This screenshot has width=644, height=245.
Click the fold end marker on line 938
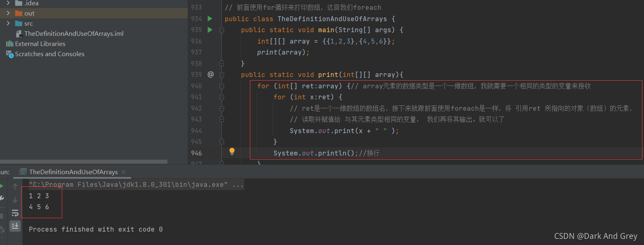point(222,63)
